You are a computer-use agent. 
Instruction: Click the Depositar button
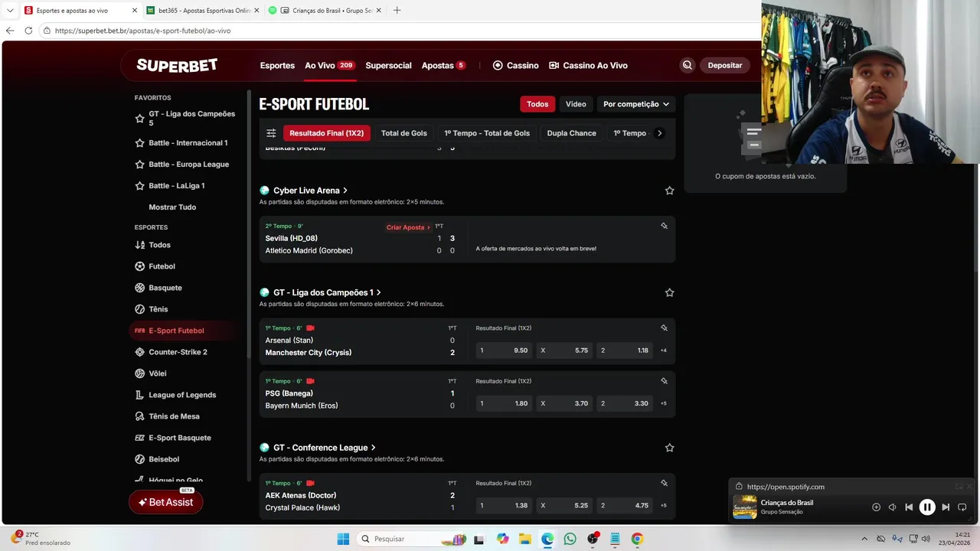[724, 65]
